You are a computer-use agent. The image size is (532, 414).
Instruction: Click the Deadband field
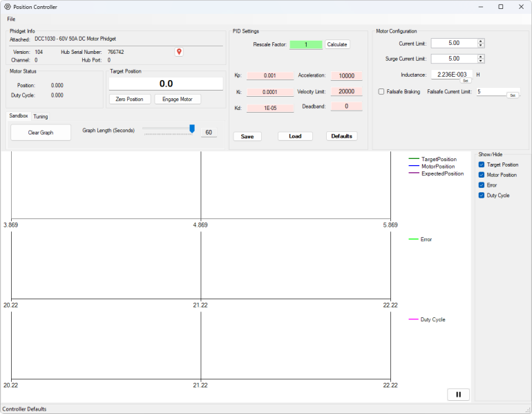click(346, 106)
